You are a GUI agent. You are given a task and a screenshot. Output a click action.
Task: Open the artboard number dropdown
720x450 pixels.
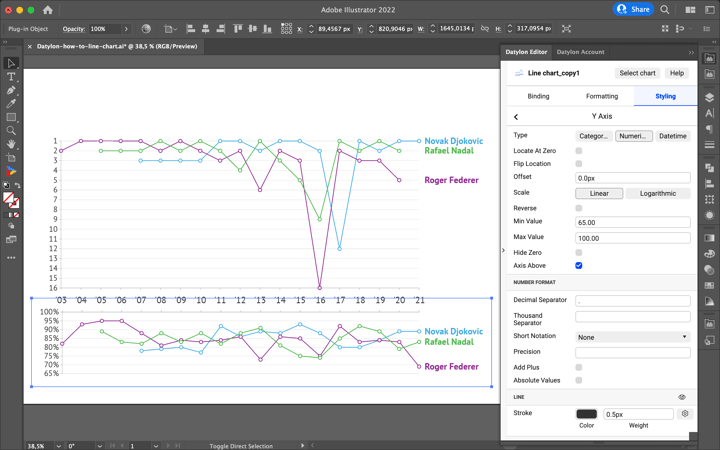156,446
